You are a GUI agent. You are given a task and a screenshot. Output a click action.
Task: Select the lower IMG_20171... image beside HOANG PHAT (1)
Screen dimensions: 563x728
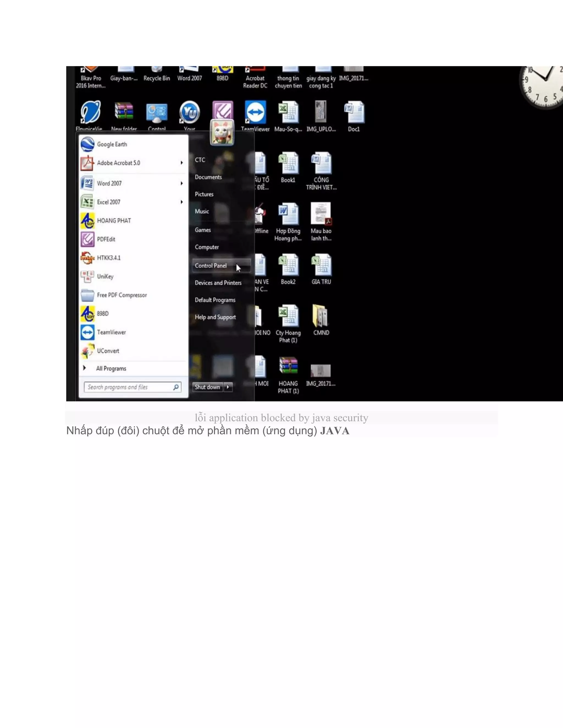(321, 375)
